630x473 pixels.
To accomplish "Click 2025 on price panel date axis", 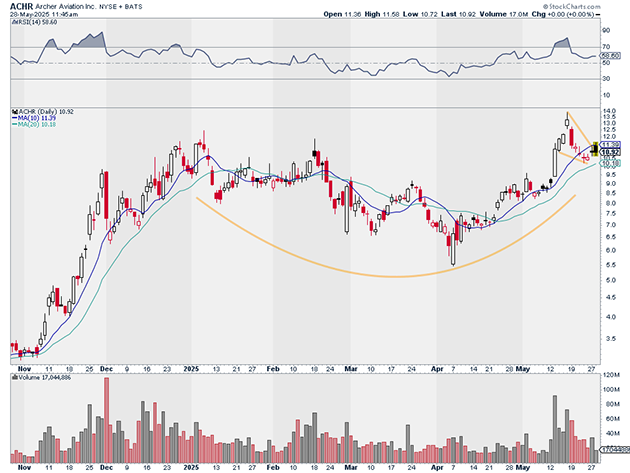I will point(191,369).
